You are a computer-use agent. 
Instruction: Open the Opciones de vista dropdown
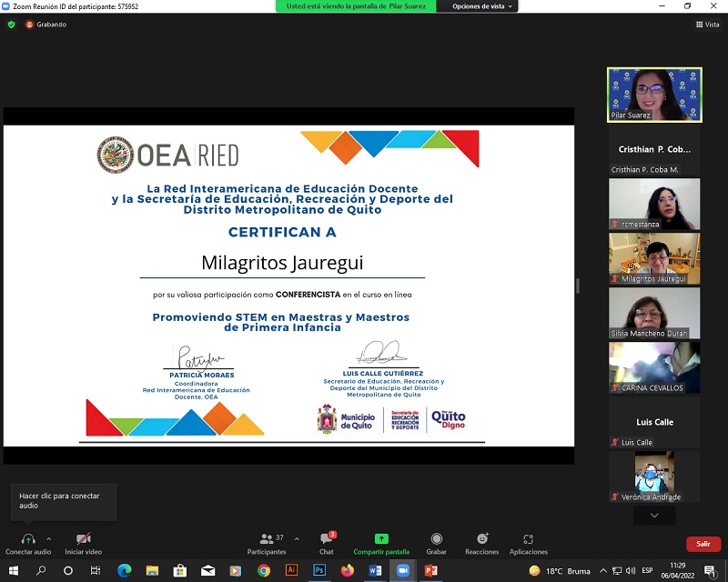[x=482, y=6]
